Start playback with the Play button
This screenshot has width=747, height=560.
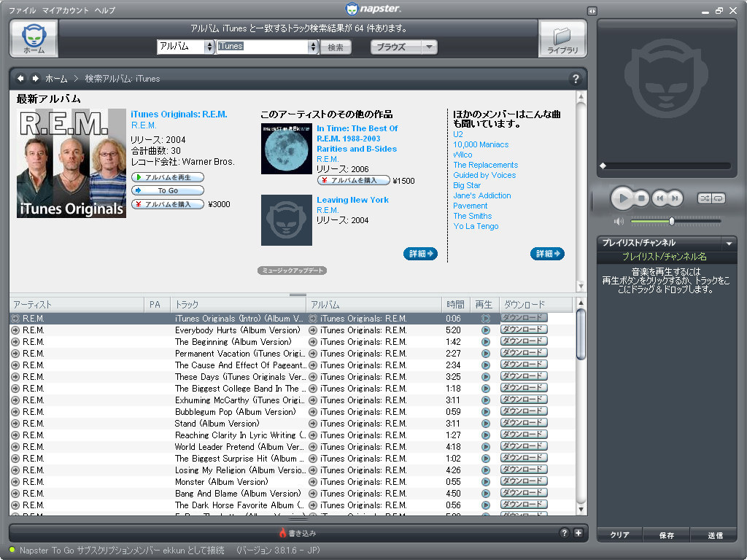(x=622, y=198)
